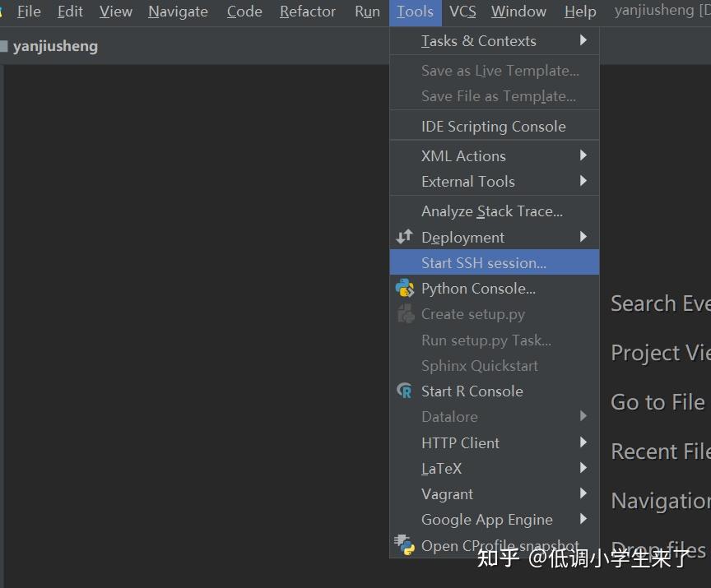Image resolution: width=711 pixels, height=588 pixels.
Task: Choose Deployment menu entry
Action: point(495,237)
